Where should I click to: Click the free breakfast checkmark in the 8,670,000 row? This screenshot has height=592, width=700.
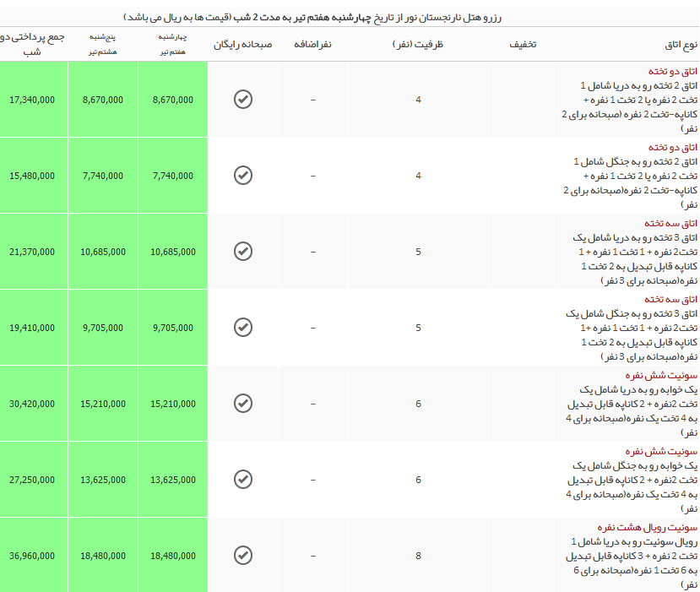[243, 99]
